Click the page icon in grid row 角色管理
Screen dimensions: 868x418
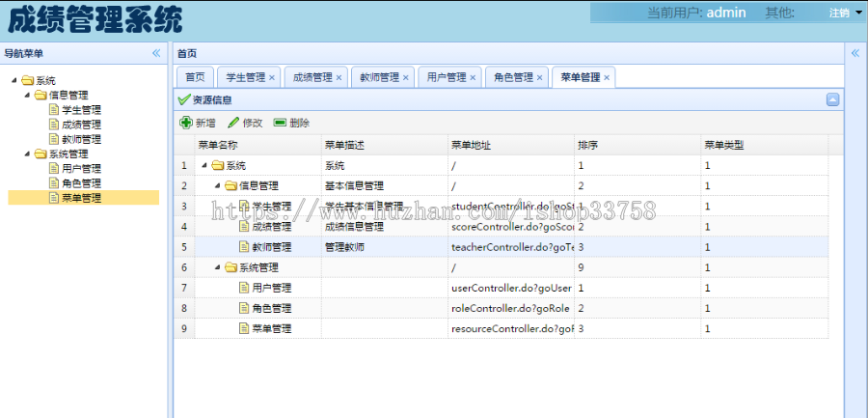244,308
